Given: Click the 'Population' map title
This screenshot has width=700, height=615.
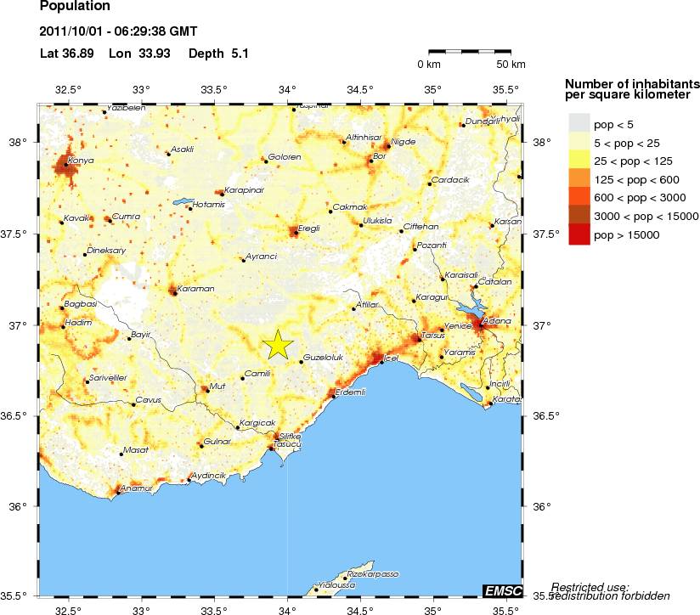Looking at the screenshot, I should click(75, 7).
